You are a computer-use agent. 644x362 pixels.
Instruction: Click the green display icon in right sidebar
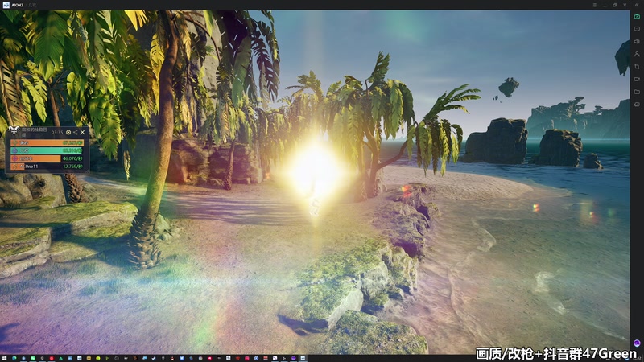[x=637, y=16]
